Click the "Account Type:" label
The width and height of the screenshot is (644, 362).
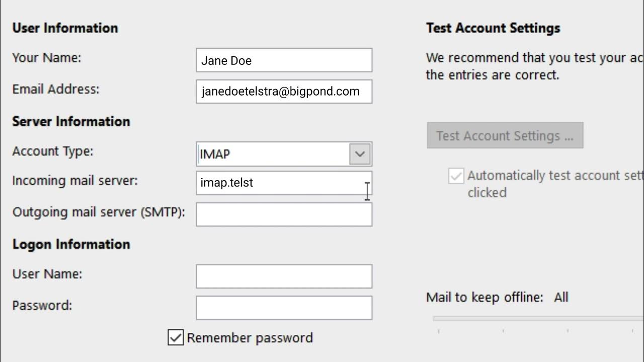pyautogui.click(x=53, y=151)
